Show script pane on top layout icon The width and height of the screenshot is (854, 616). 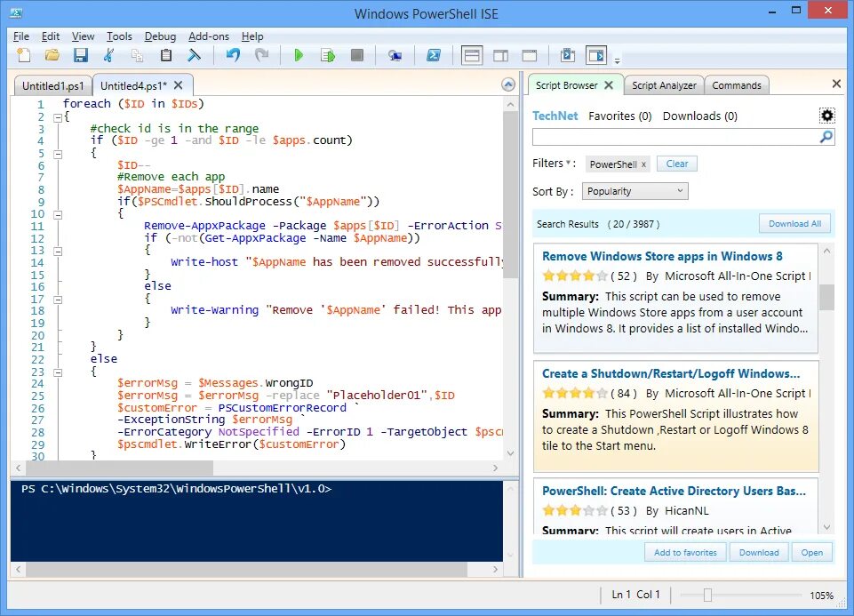coord(472,55)
